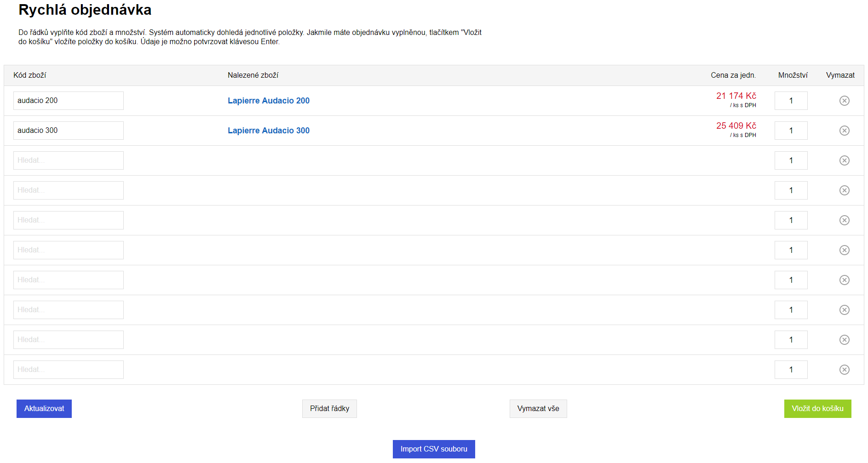The height and width of the screenshot is (463, 868).
Task: Click the Nalezené zboží column header
Action: tap(253, 75)
